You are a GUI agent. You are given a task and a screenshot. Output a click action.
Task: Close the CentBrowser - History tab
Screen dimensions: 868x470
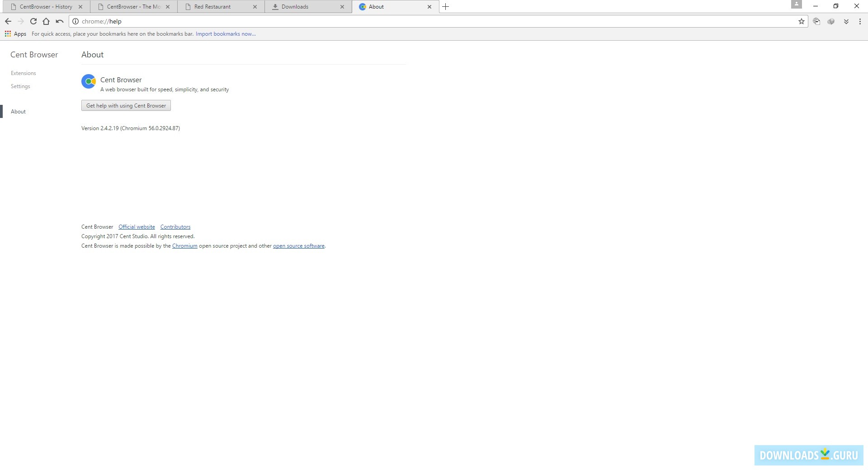tap(80, 7)
